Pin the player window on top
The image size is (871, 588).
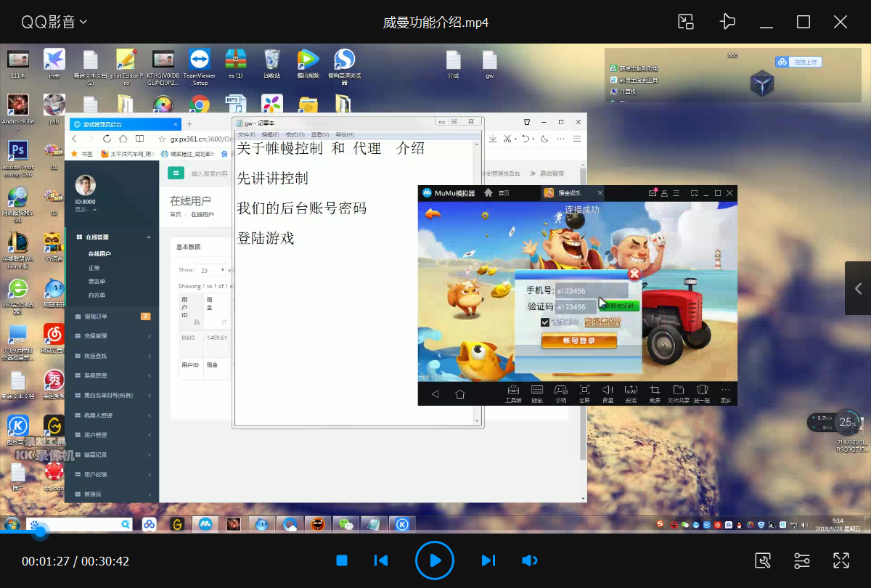tap(727, 22)
